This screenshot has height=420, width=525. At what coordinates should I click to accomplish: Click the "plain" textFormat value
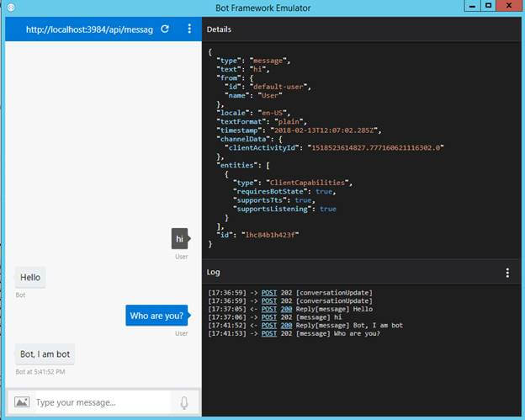289,121
